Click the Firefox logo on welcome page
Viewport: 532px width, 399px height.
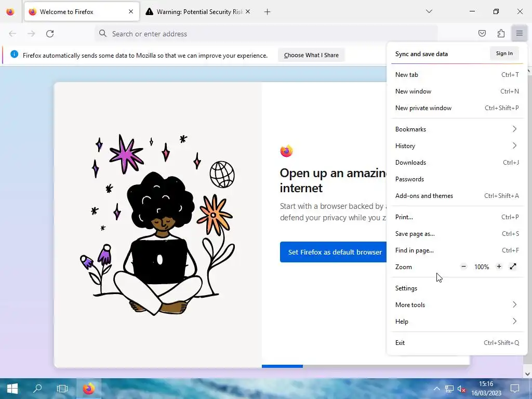click(286, 151)
